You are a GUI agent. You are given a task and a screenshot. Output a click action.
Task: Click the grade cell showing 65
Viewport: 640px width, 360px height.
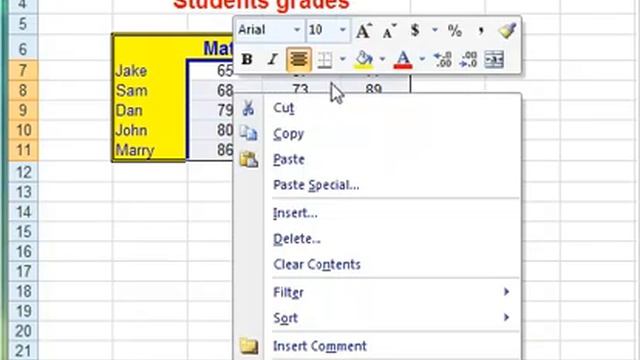[211, 71]
